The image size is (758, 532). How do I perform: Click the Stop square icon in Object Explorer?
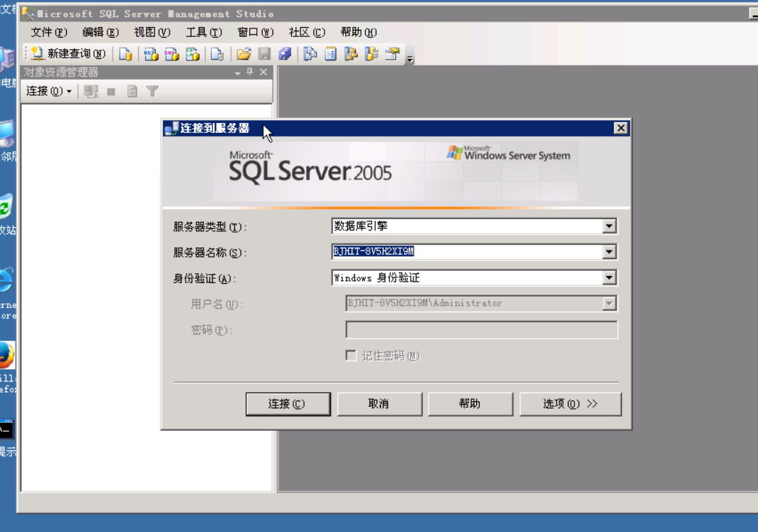[111, 91]
